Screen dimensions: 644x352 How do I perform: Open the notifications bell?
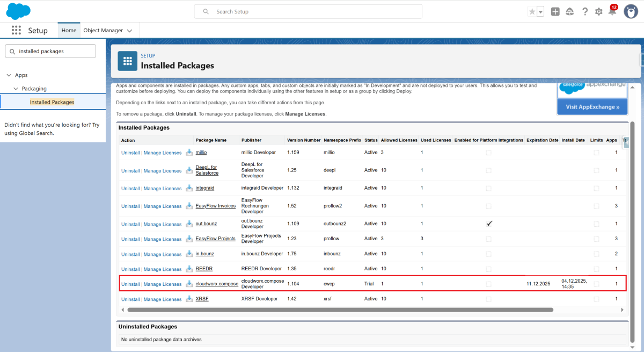[x=612, y=11]
